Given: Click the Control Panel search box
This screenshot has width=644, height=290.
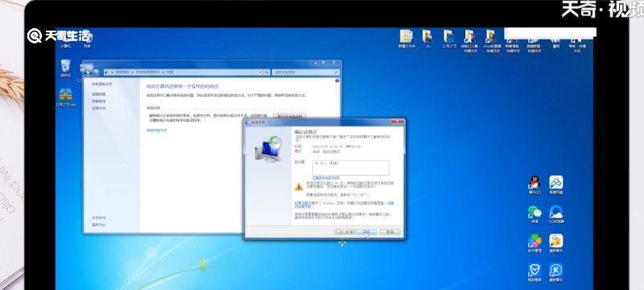Looking at the screenshot, I should point(307,72).
